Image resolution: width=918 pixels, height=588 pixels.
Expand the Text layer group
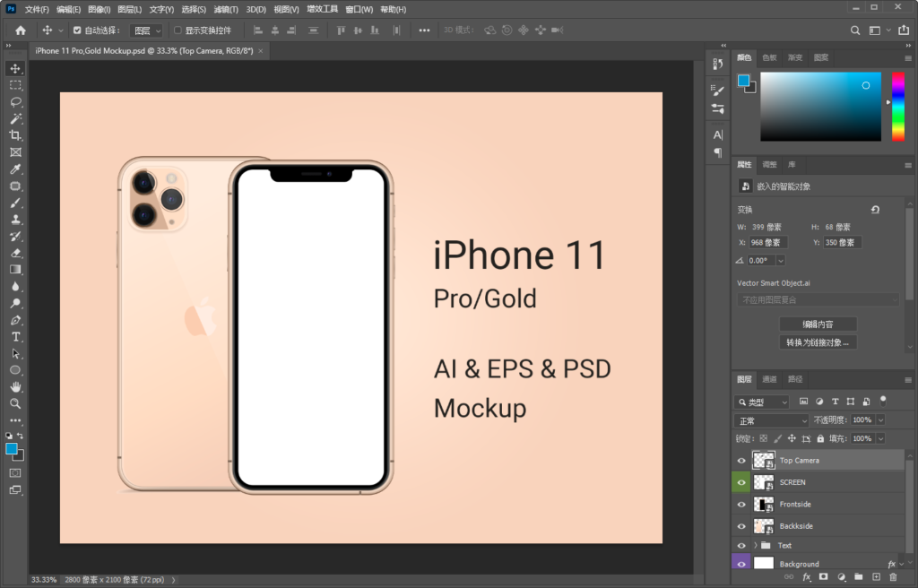click(x=755, y=545)
